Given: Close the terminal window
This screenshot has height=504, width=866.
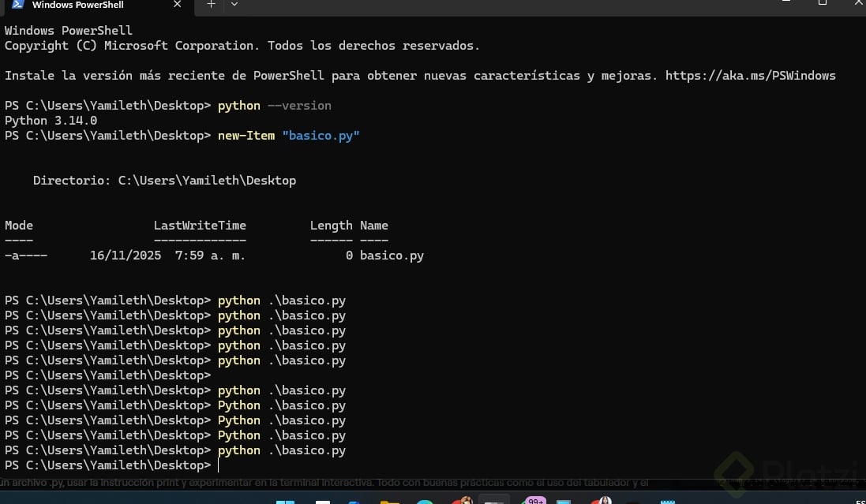Looking at the screenshot, I should coord(859,3).
